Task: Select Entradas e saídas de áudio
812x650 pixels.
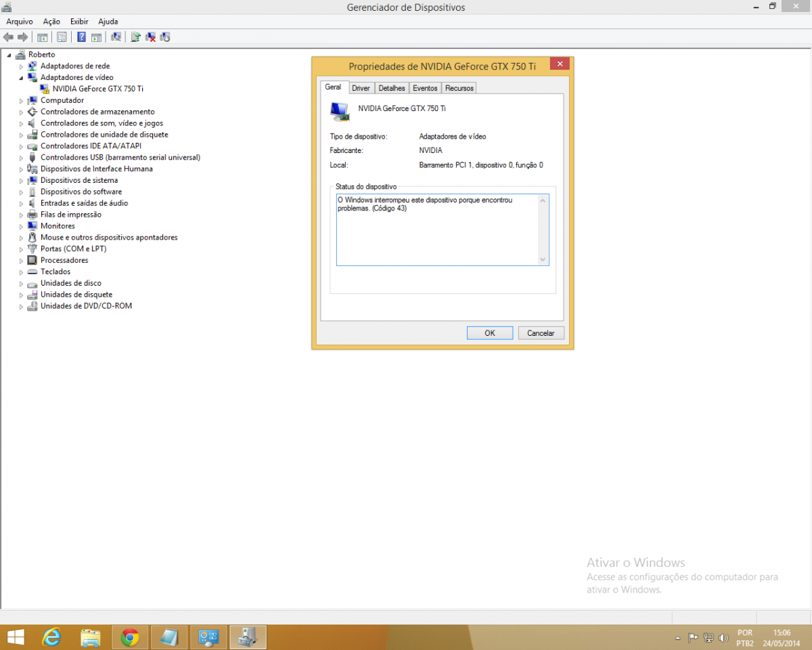Action: [84, 203]
